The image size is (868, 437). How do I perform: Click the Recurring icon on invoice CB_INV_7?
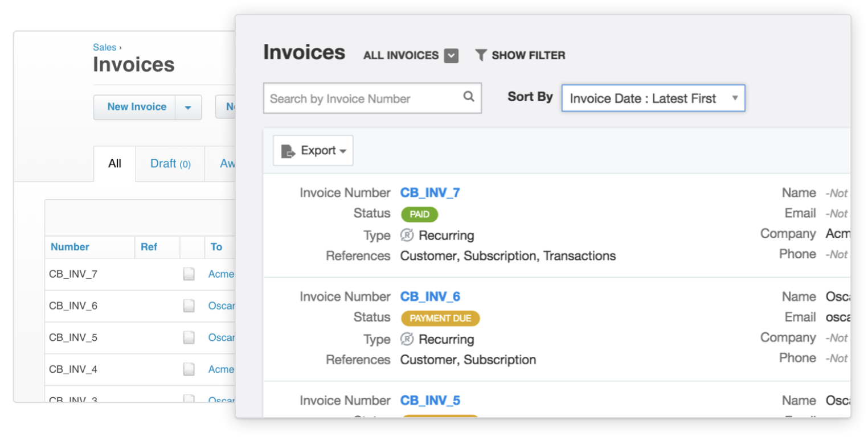(x=407, y=235)
